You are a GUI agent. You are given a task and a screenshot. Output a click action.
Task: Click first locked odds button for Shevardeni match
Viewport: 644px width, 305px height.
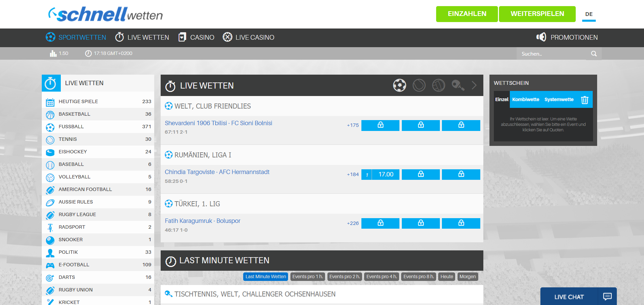(380, 125)
